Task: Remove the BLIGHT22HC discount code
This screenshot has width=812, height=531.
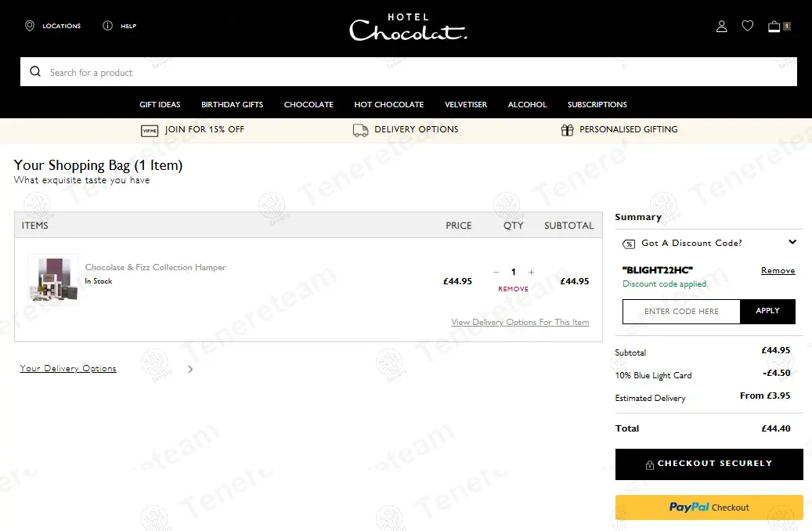Action: [x=778, y=271]
